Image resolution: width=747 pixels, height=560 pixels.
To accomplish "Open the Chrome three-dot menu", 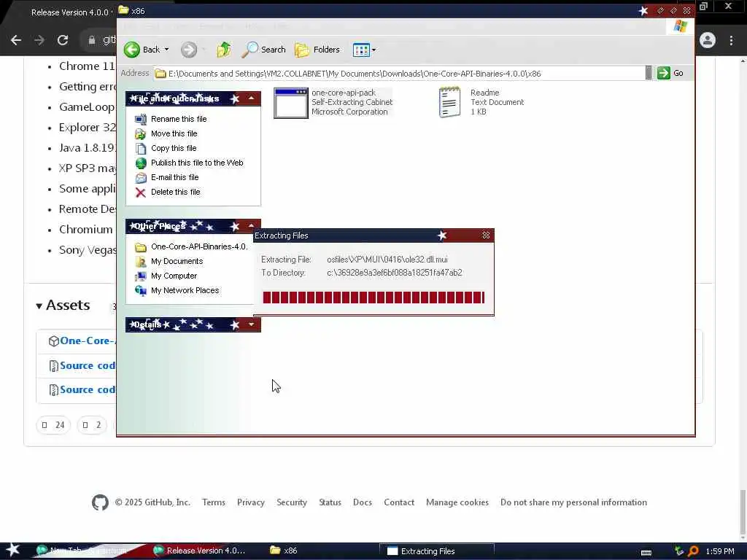I will point(731,40).
